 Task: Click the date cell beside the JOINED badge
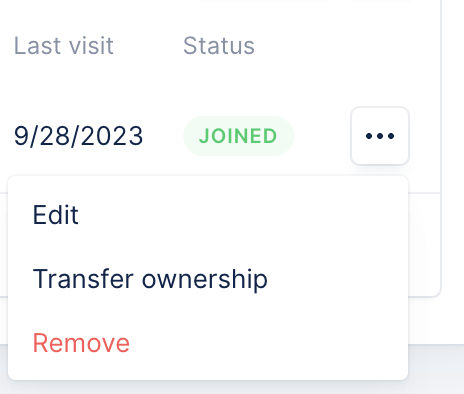(x=78, y=136)
